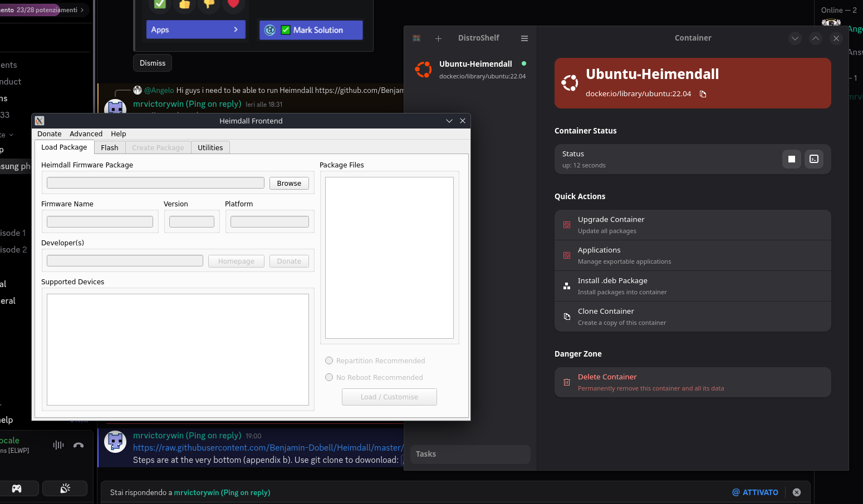Viewport: 863px width, 504px height.
Task: Choose Clone Container quick action
Action: (693, 317)
